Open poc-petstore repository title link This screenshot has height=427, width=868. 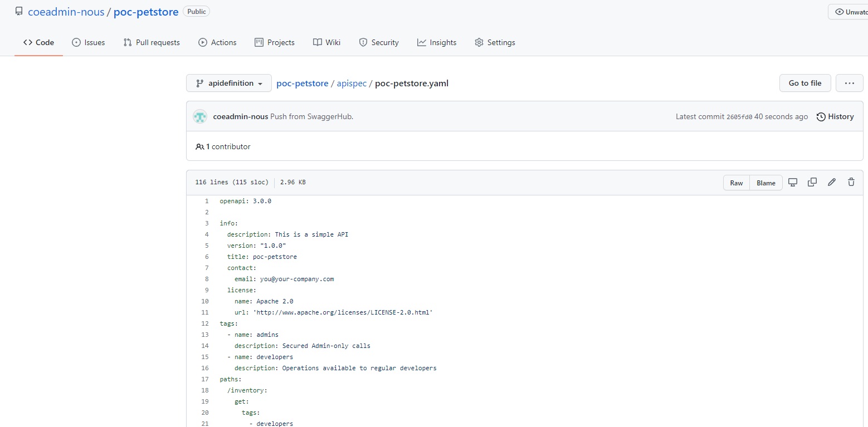pyautogui.click(x=146, y=12)
